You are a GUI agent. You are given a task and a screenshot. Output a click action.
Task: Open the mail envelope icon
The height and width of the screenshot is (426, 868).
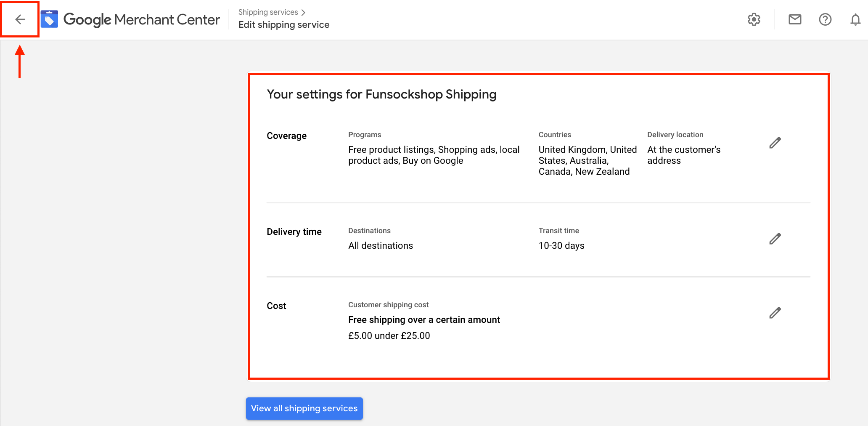794,19
